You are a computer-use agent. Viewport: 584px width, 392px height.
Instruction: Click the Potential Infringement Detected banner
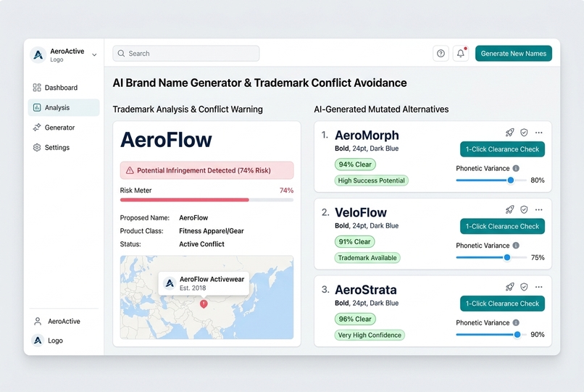click(x=207, y=170)
